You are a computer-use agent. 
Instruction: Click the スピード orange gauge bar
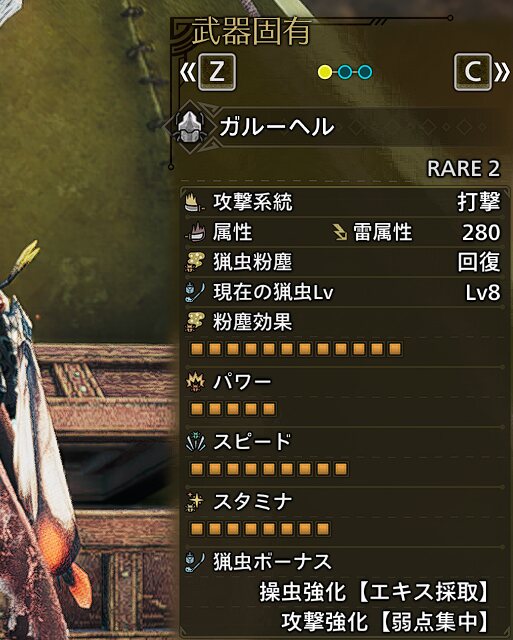click(x=269, y=469)
